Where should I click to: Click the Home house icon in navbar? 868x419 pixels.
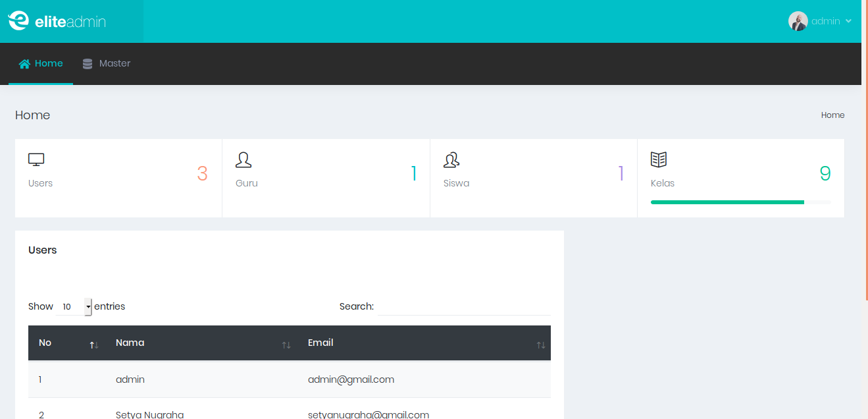pos(24,63)
